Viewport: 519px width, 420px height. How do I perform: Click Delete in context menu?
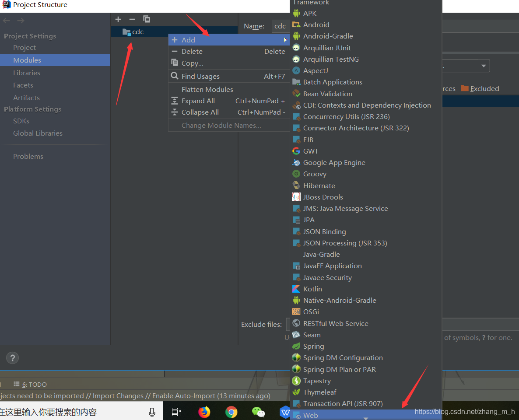click(229, 51)
